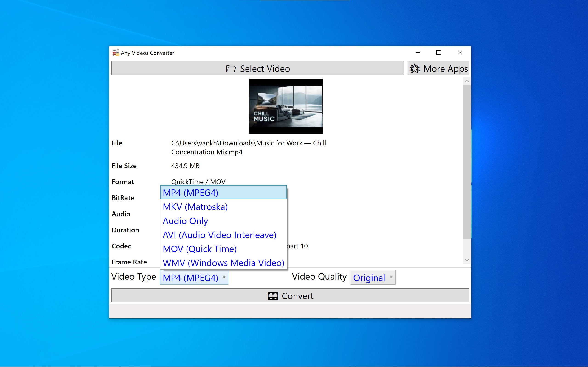Click the Select Video button
The image size is (588, 367).
tap(257, 68)
